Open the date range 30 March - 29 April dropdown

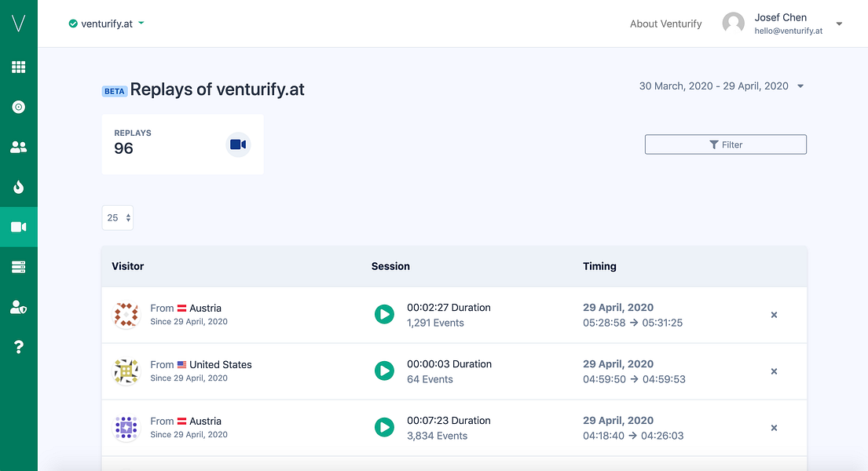pyautogui.click(x=721, y=86)
